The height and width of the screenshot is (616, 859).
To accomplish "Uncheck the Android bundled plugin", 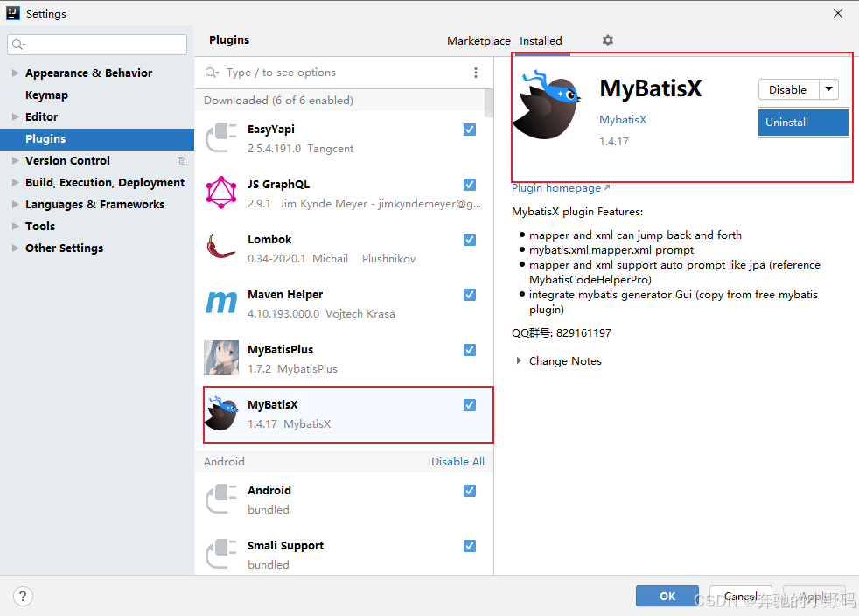I will pos(470,491).
